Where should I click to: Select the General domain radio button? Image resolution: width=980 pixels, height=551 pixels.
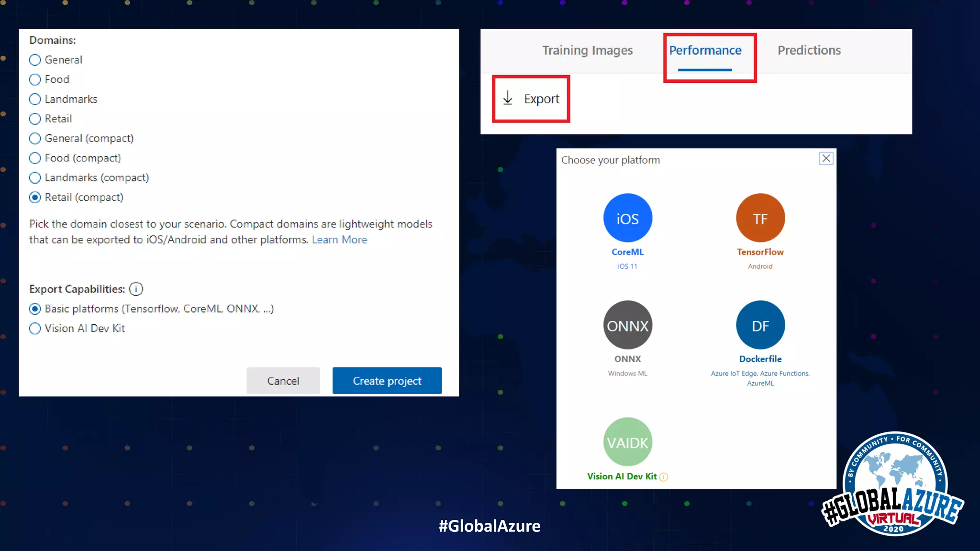click(35, 60)
